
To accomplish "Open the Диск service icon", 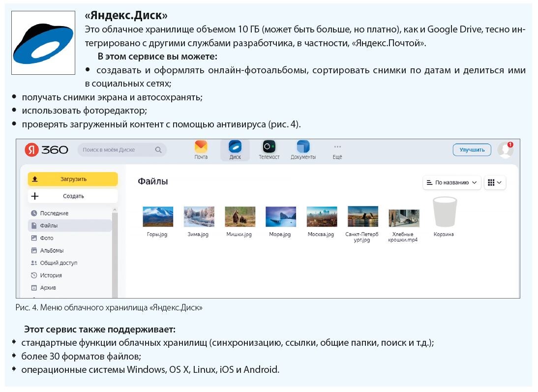I will tap(235, 147).
